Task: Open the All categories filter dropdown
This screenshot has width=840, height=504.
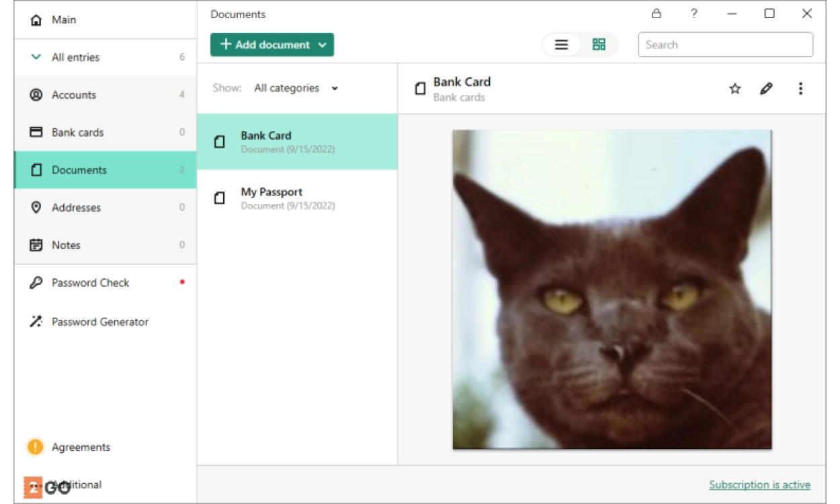Action: (x=296, y=88)
